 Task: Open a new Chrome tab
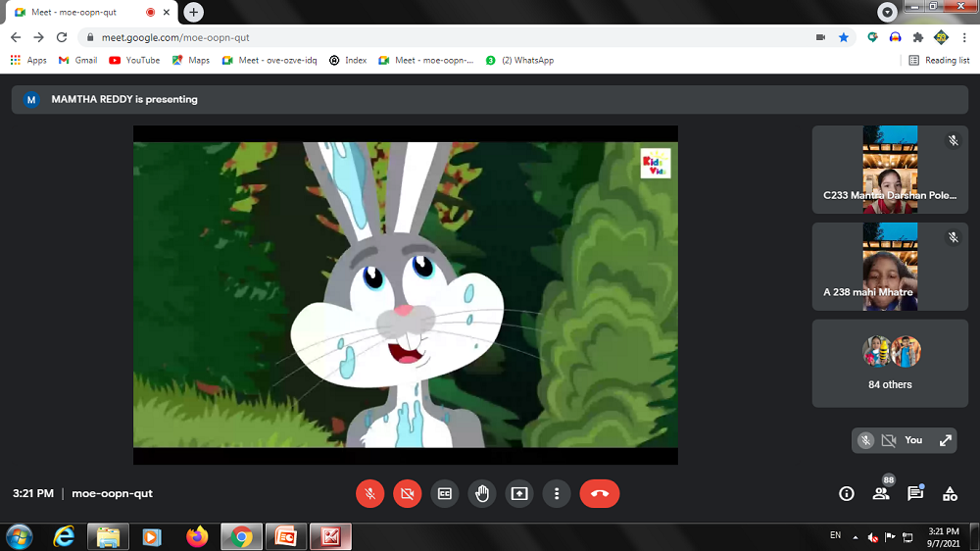194,13
